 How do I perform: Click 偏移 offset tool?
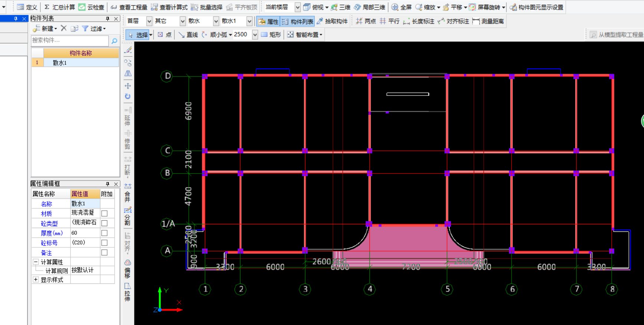coord(128,269)
